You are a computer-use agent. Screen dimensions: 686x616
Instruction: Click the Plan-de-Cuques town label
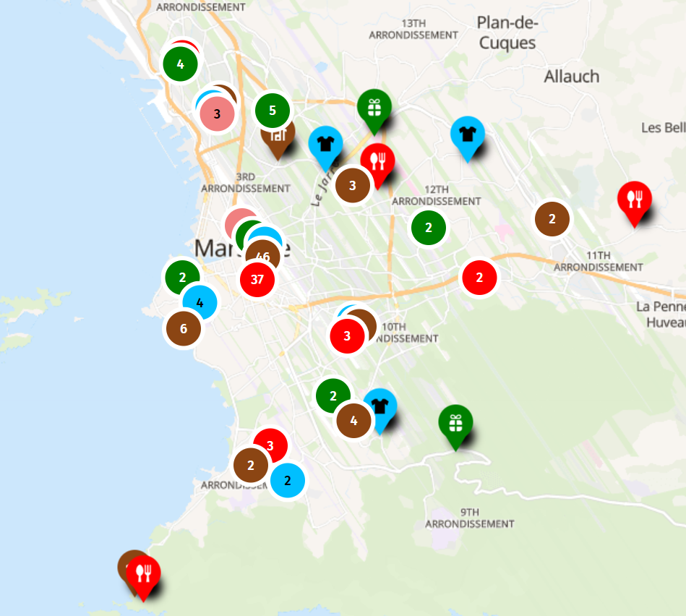tap(507, 33)
